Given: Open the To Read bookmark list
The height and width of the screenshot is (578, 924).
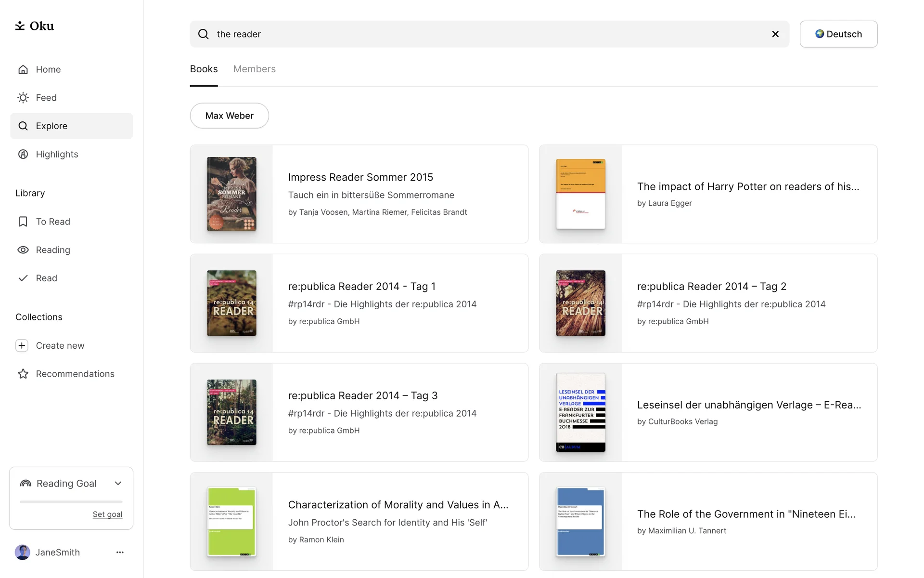Looking at the screenshot, I should (x=52, y=222).
